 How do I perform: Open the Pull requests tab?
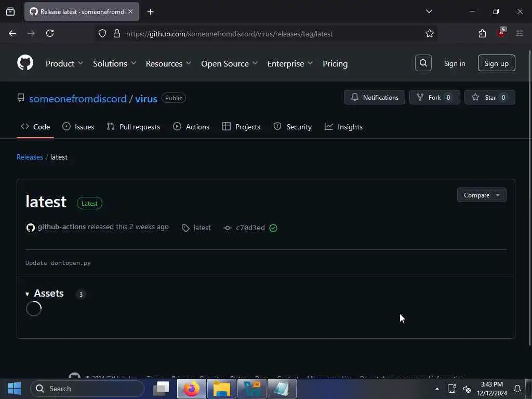[x=134, y=127]
